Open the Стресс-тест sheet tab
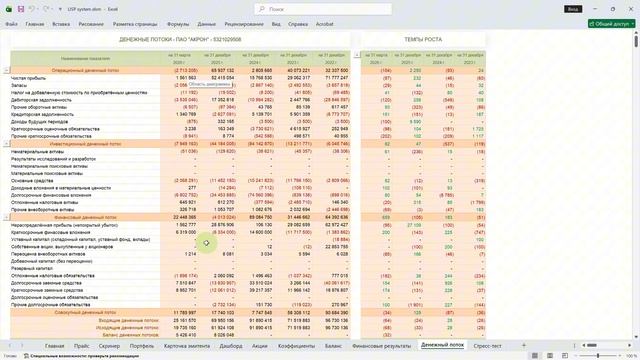 (x=487, y=346)
